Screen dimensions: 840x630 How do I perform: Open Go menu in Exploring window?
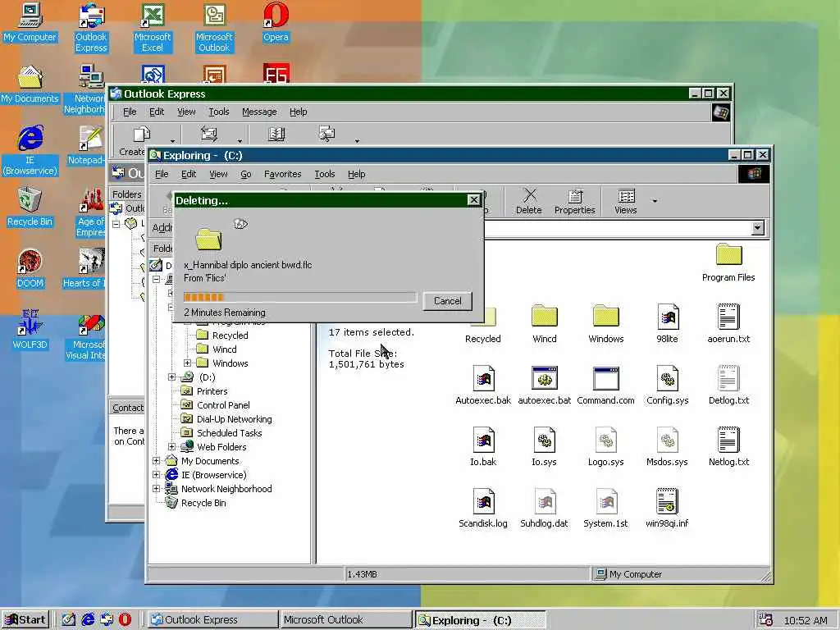pyautogui.click(x=246, y=174)
